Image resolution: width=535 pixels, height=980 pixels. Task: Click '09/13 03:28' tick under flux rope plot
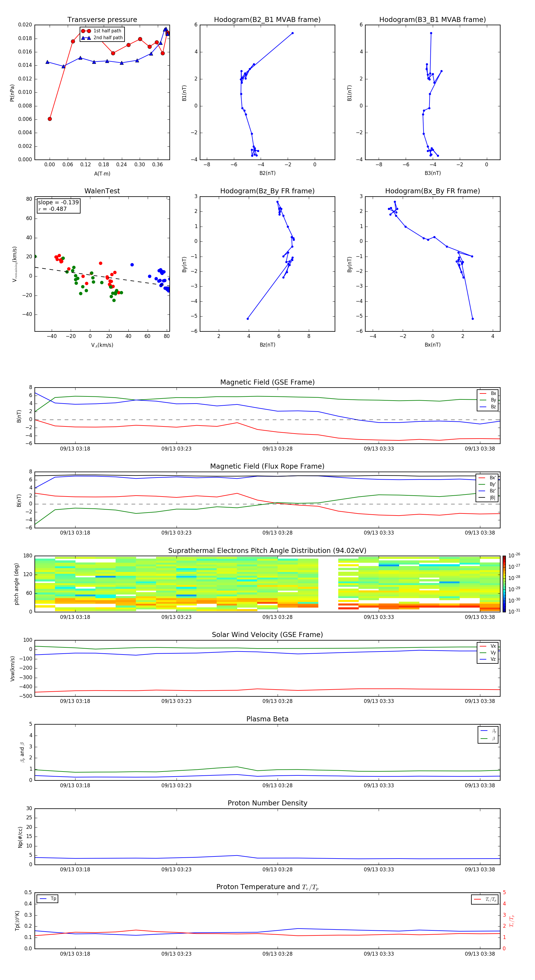(278, 533)
